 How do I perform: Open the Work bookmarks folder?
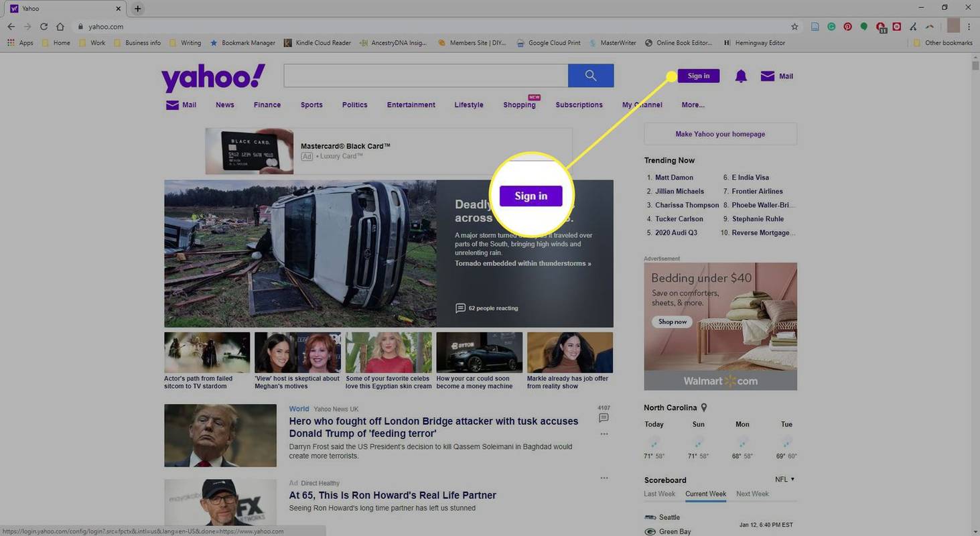pos(92,43)
